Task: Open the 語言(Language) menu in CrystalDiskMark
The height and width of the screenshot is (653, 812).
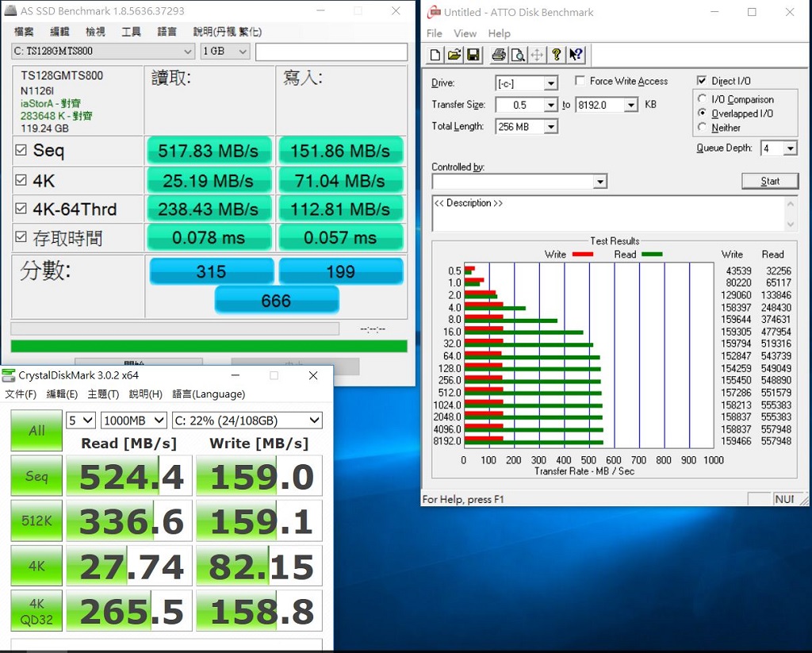Action: point(209,394)
